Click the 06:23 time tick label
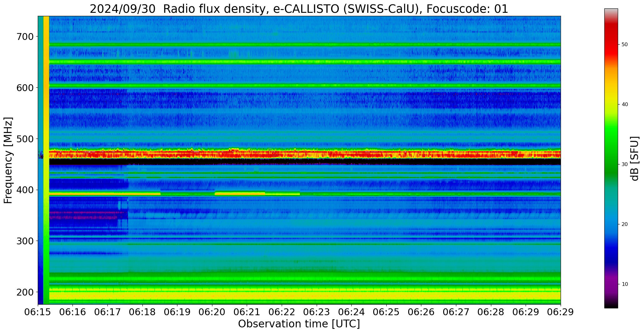 coord(317,312)
